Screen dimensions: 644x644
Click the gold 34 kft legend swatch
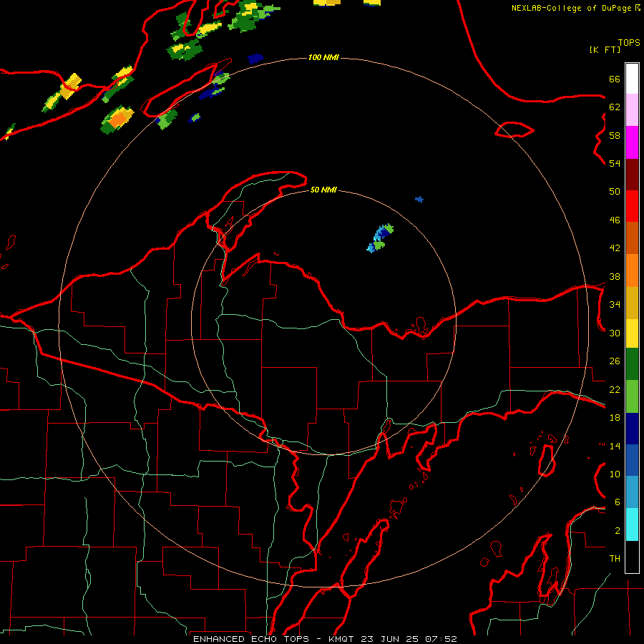pos(632,303)
